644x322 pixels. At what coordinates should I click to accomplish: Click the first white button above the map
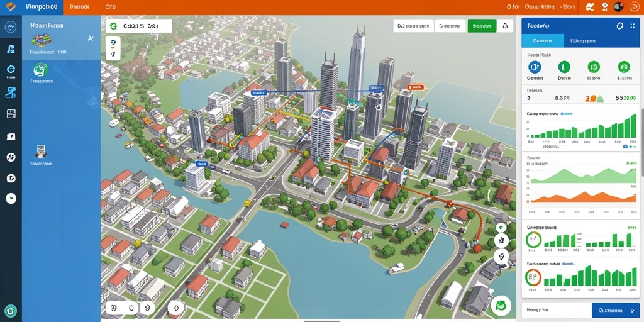tap(413, 26)
